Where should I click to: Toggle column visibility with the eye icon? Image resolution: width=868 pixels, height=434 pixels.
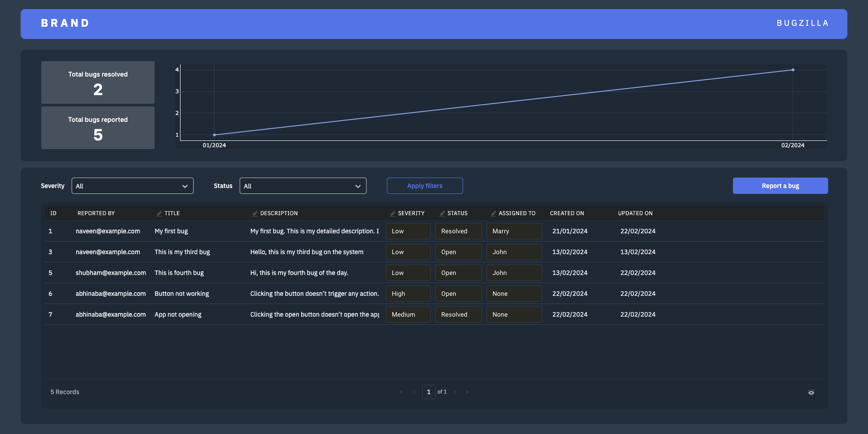click(811, 392)
